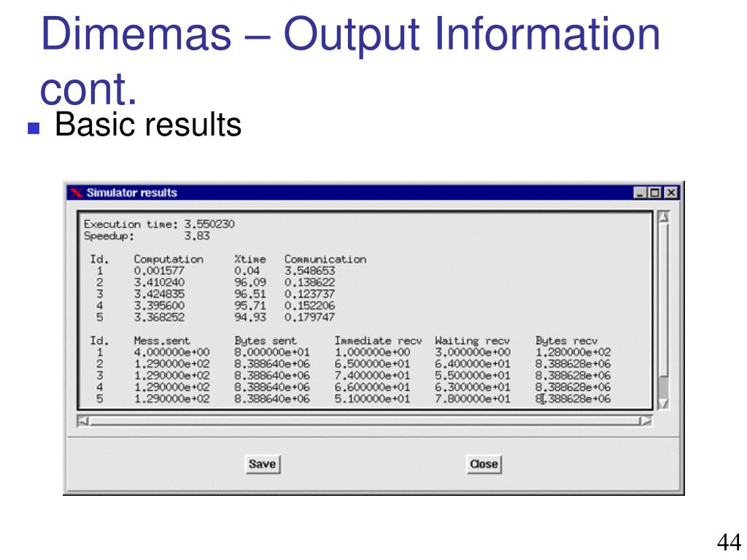Image resolution: width=747 pixels, height=560 pixels.
Task: Click the Save button
Action: click(263, 464)
